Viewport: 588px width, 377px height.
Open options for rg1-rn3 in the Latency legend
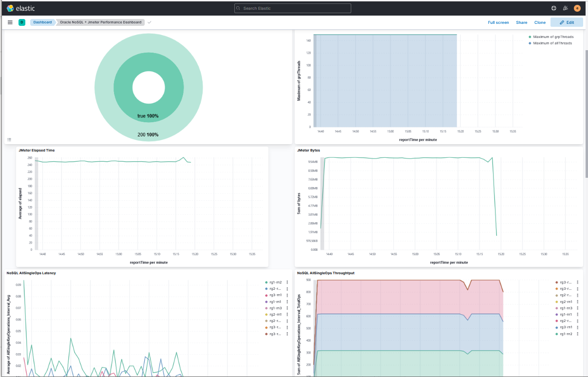[x=287, y=308]
